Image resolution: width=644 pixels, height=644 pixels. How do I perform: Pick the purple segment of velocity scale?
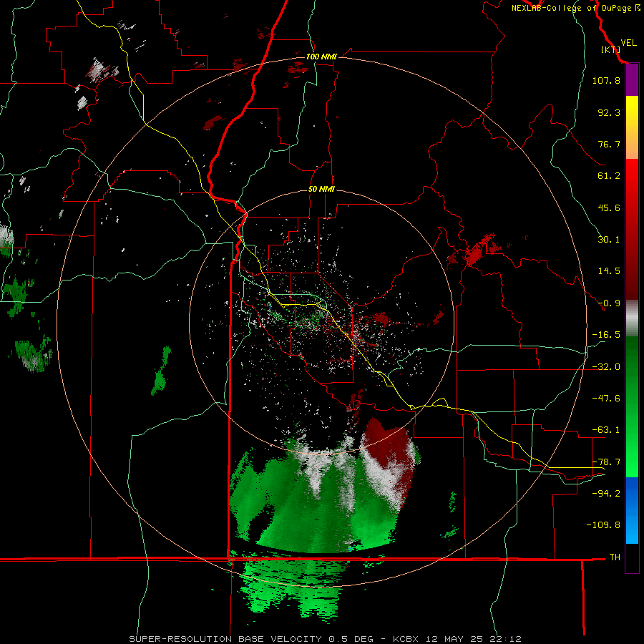[632, 79]
